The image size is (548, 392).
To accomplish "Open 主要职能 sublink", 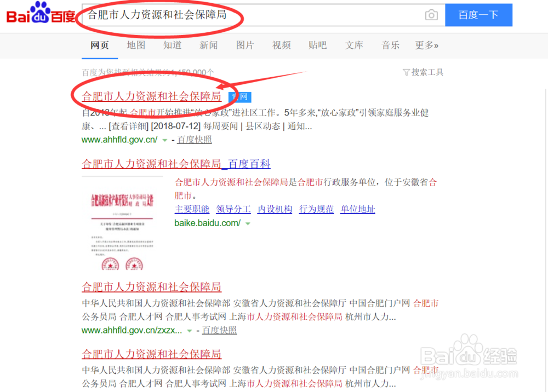I will (x=192, y=209).
